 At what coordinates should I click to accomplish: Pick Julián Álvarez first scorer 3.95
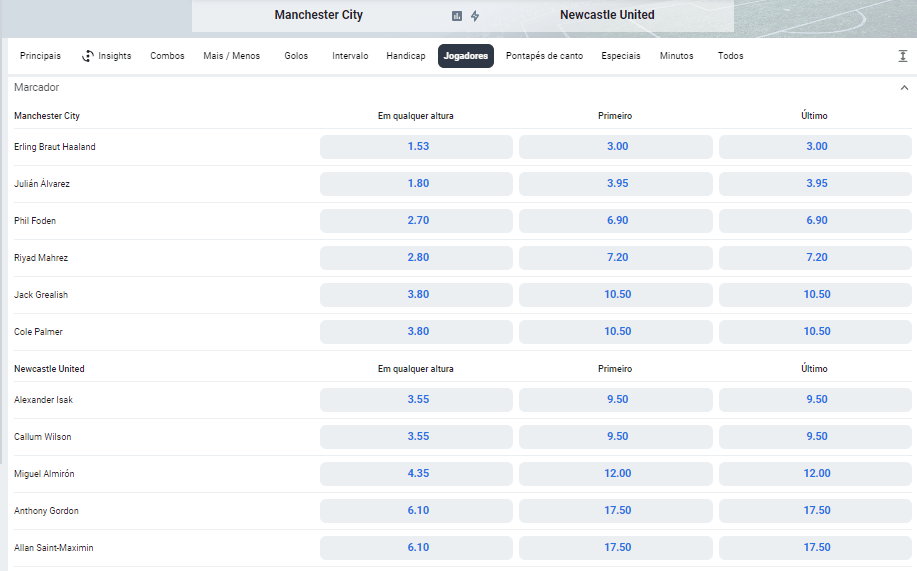[616, 184]
